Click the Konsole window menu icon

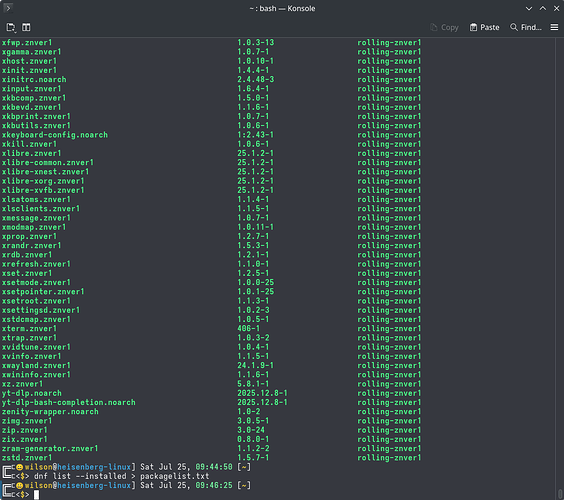click(x=8, y=8)
